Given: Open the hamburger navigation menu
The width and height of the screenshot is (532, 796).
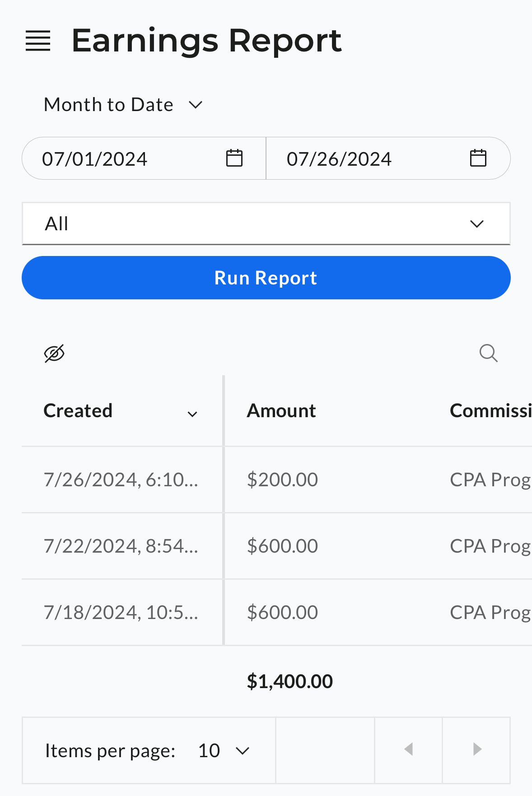Looking at the screenshot, I should 38,41.
